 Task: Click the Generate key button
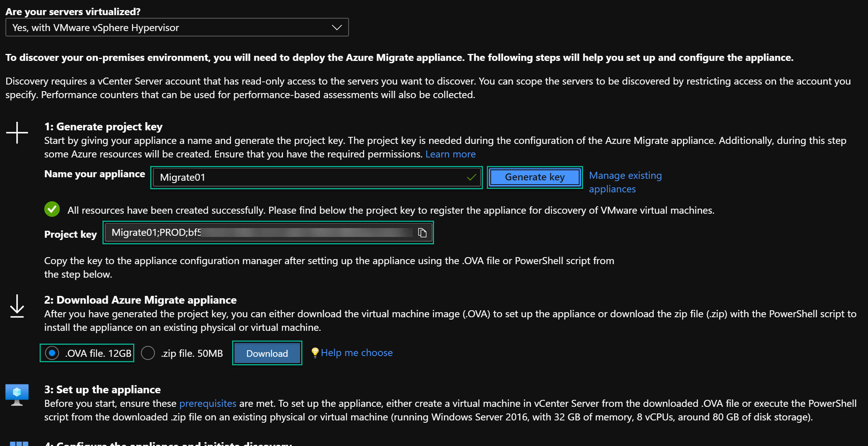coord(535,177)
